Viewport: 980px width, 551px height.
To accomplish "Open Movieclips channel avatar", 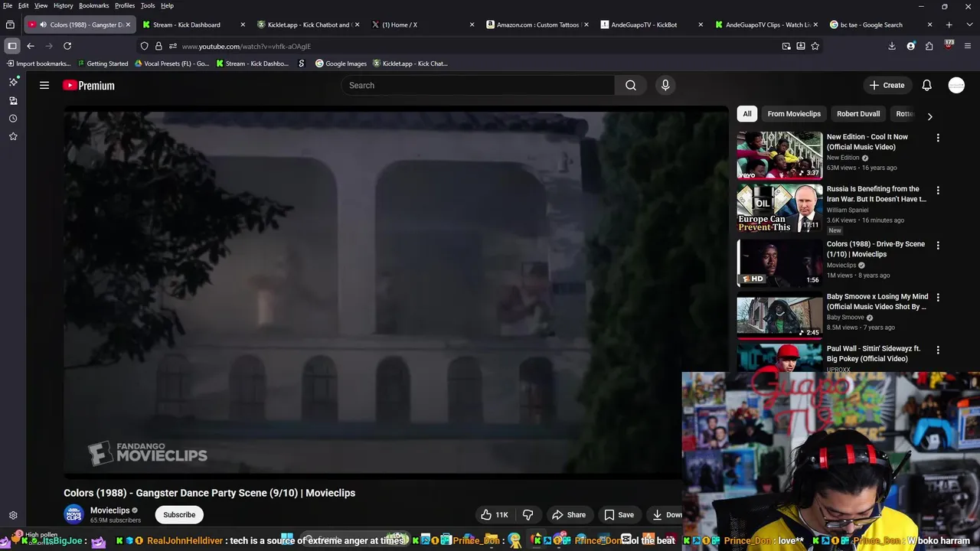I will 74,515.
